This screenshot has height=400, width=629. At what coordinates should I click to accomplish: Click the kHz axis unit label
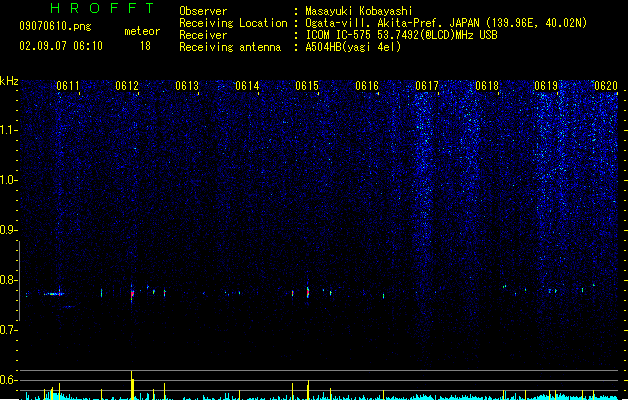9,81
